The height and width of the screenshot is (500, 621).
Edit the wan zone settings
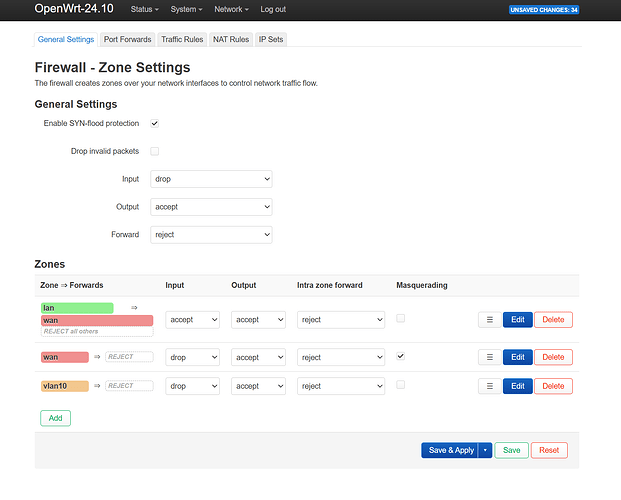tap(516, 357)
